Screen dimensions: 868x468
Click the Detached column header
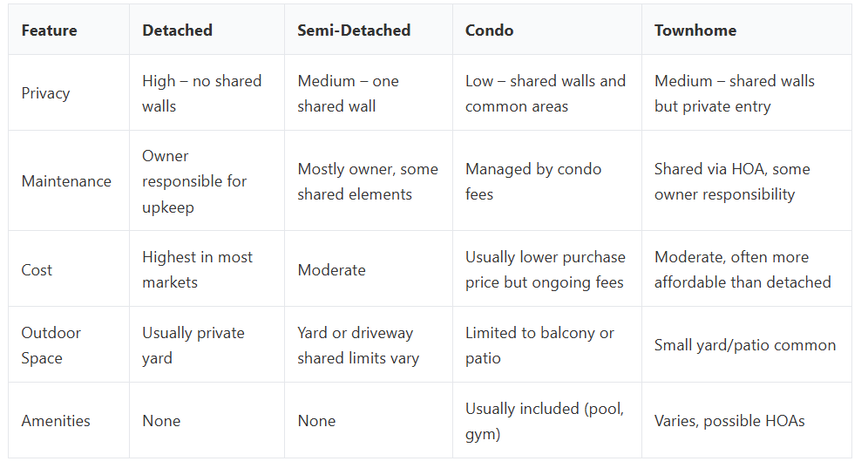tap(177, 31)
